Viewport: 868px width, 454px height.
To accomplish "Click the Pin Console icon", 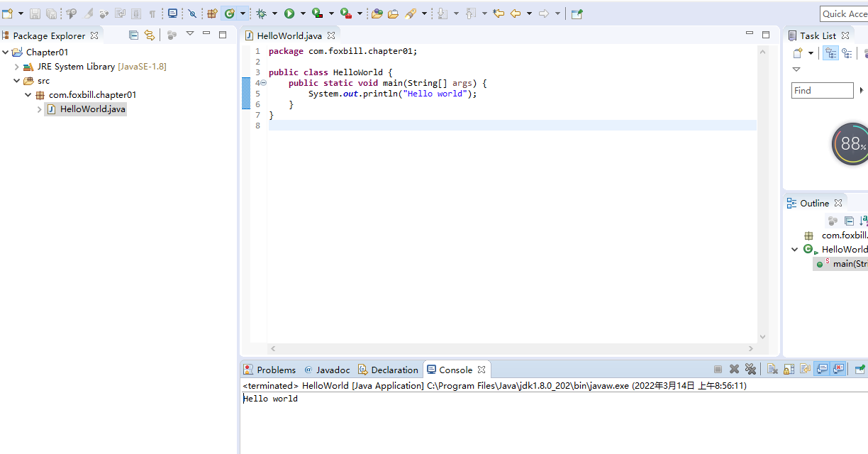I will point(859,369).
